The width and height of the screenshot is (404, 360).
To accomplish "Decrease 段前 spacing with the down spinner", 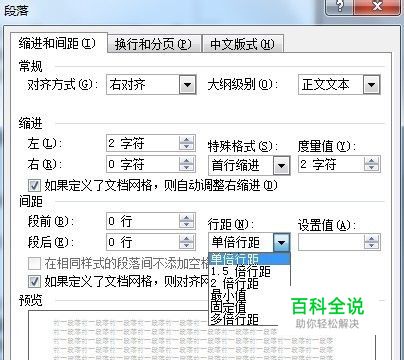I will [x=187, y=225].
